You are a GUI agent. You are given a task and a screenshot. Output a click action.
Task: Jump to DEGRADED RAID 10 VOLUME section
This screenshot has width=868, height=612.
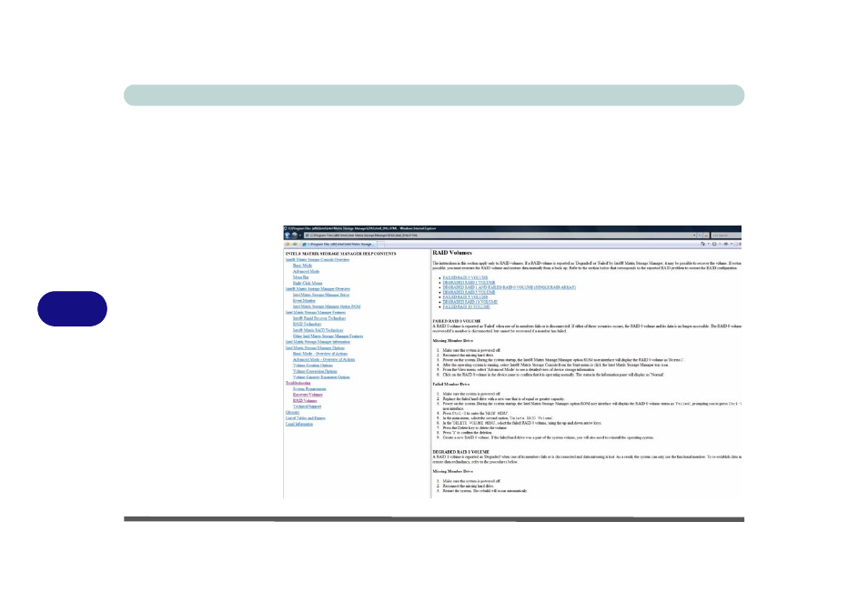coord(470,302)
